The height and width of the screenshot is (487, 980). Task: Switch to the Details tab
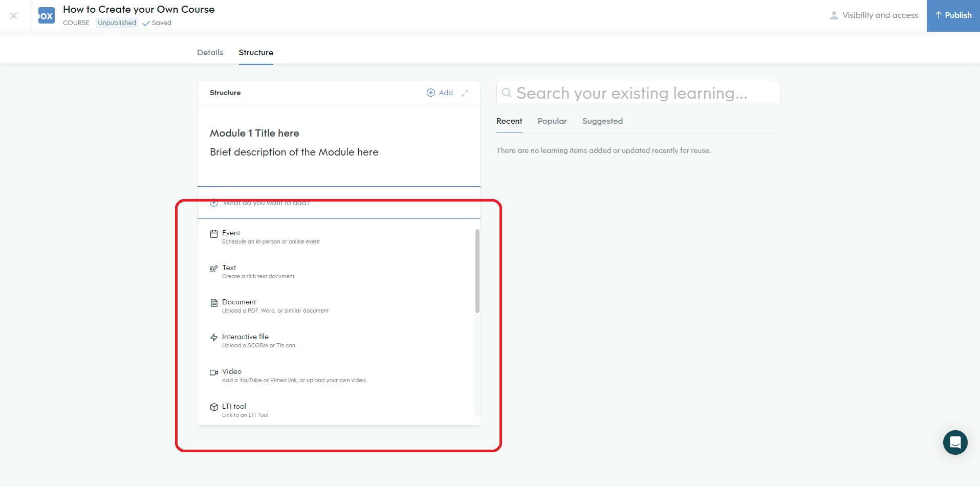coord(210,53)
